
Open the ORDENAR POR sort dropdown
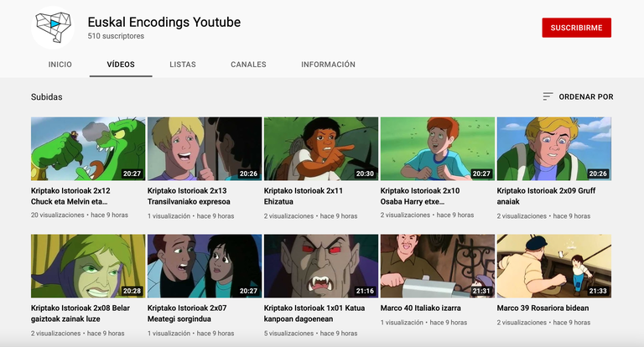pyautogui.click(x=578, y=96)
